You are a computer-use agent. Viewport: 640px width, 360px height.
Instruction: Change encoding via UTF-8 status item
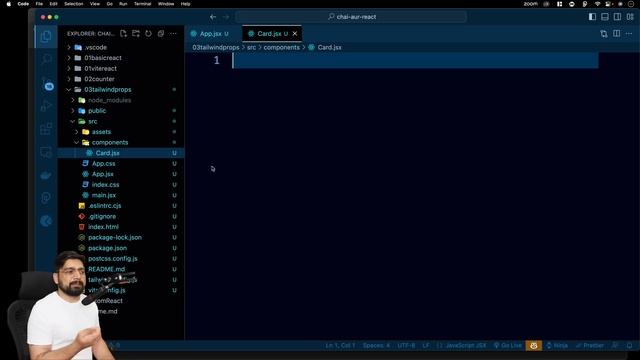tap(406, 345)
